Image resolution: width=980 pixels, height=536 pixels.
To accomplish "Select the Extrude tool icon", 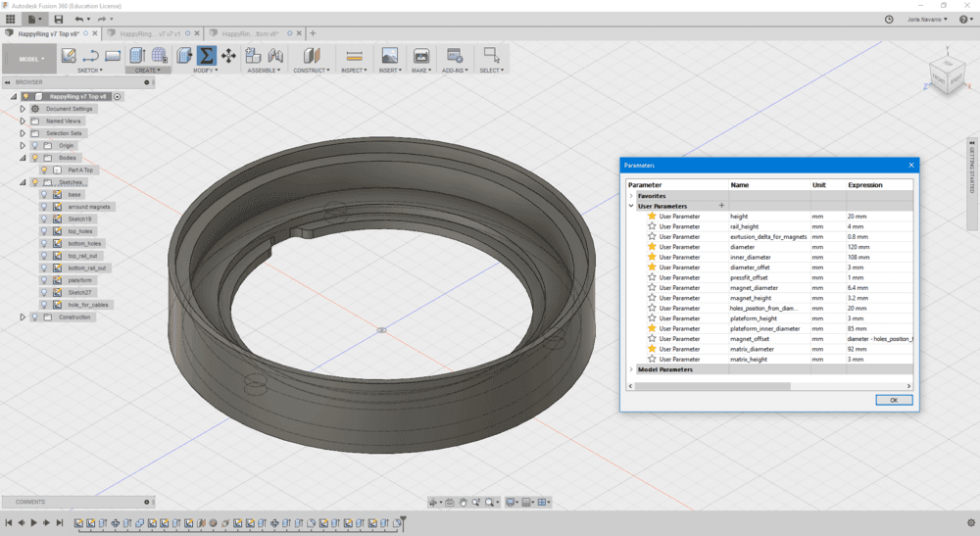I will point(137,56).
